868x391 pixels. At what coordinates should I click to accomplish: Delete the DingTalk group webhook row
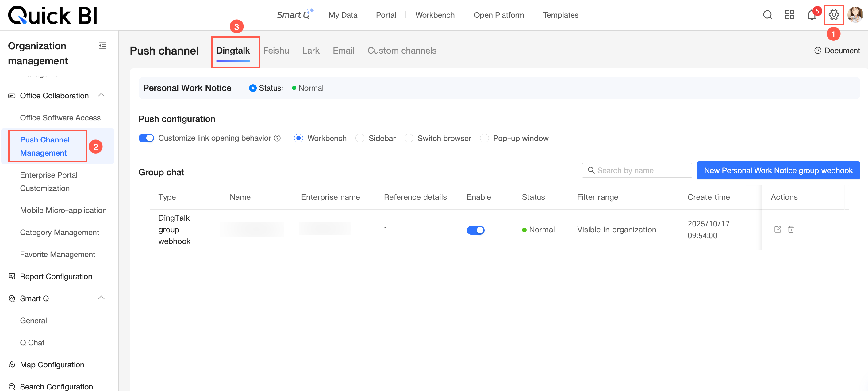791,230
